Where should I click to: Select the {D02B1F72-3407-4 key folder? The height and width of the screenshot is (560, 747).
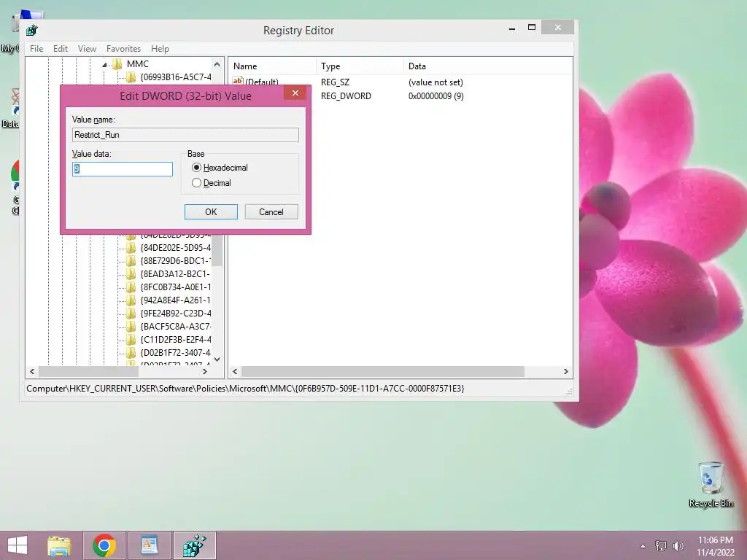(175, 352)
